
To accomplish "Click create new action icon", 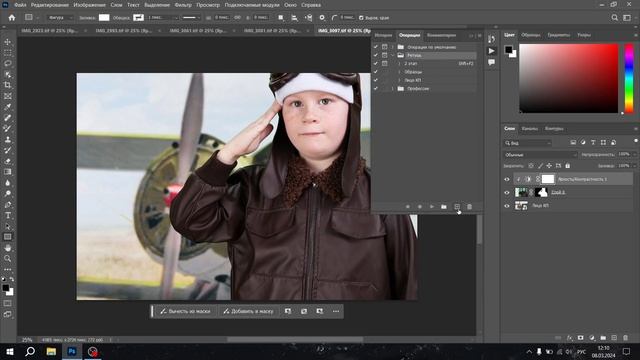I will (457, 207).
